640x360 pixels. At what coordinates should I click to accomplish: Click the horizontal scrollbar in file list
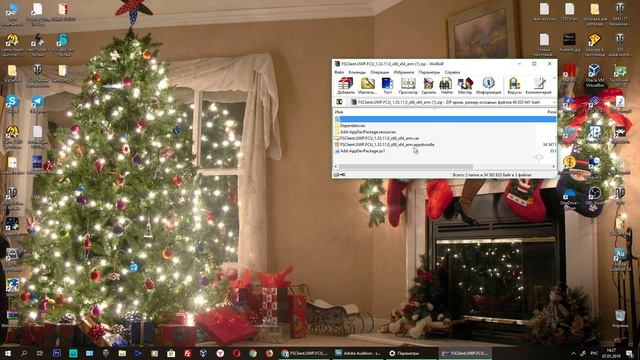[406, 167]
